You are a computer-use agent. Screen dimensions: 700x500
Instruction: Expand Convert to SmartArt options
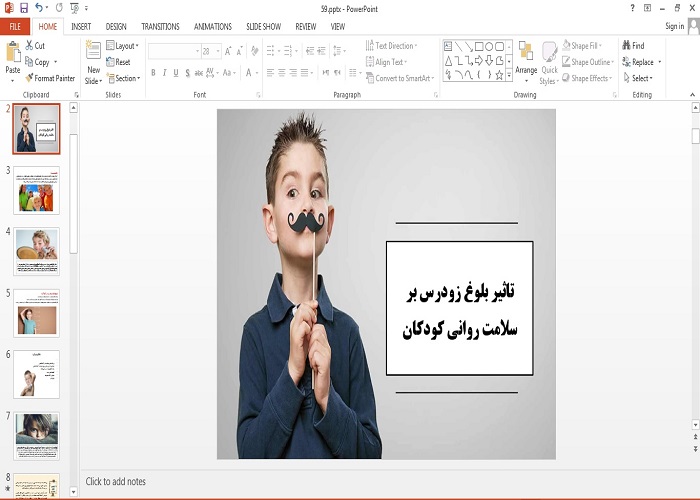(x=400, y=78)
